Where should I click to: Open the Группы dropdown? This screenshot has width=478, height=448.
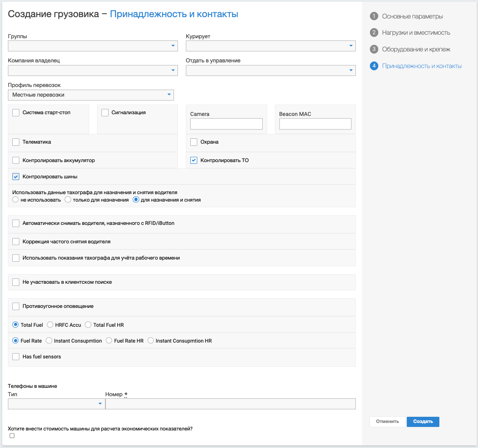click(x=93, y=46)
